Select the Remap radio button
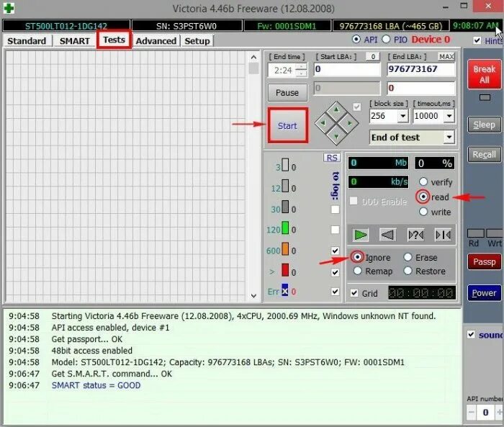Viewport: 504px width, 427px height. tap(357, 271)
